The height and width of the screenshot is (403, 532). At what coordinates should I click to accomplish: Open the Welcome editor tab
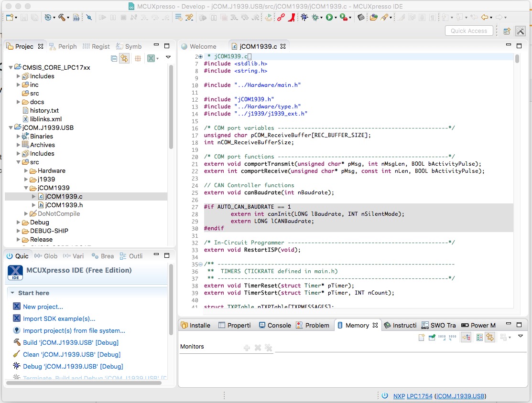[x=202, y=46]
